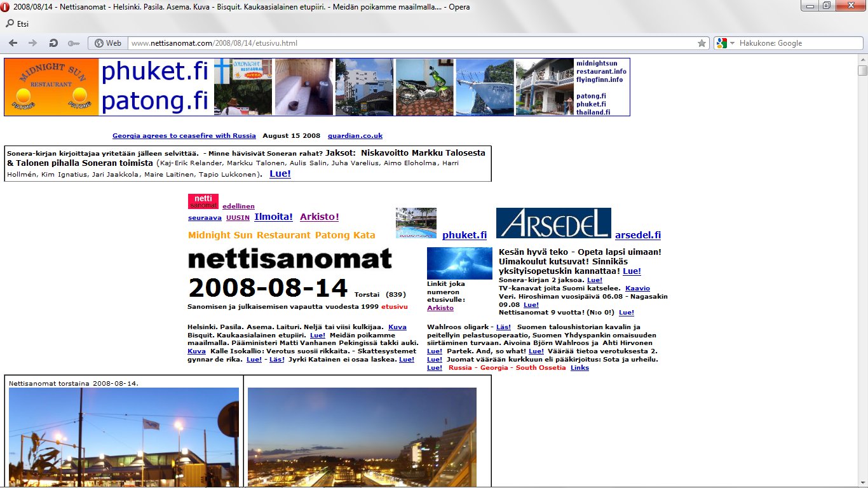Click the bookmark star in address bar
The height and width of the screenshot is (488, 868).
[x=702, y=43]
